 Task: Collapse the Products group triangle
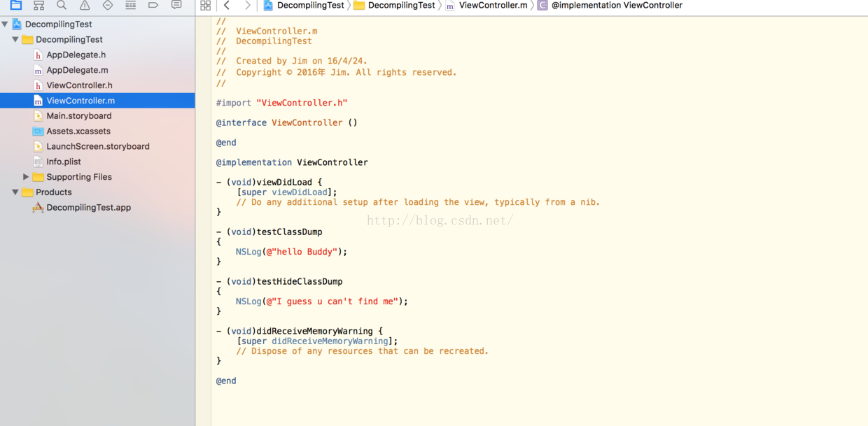click(x=15, y=192)
